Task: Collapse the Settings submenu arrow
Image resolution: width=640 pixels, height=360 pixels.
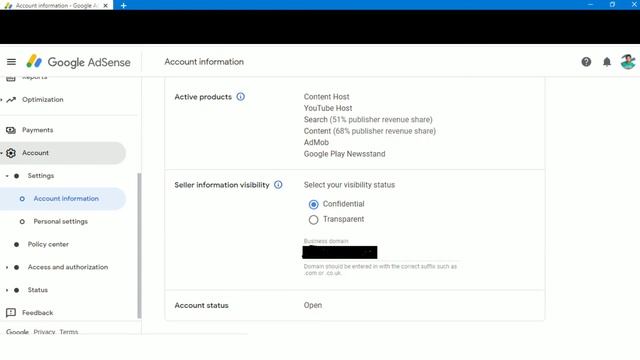Action: point(7,176)
